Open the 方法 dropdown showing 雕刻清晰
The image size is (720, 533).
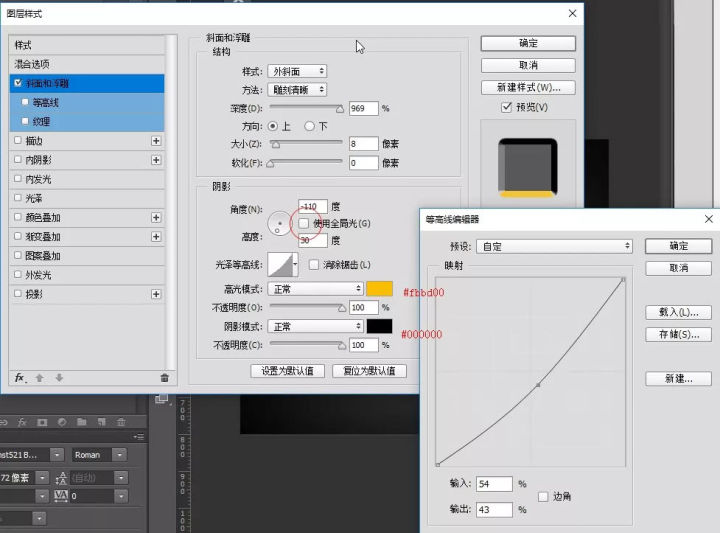pyautogui.click(x=297, y=90)
